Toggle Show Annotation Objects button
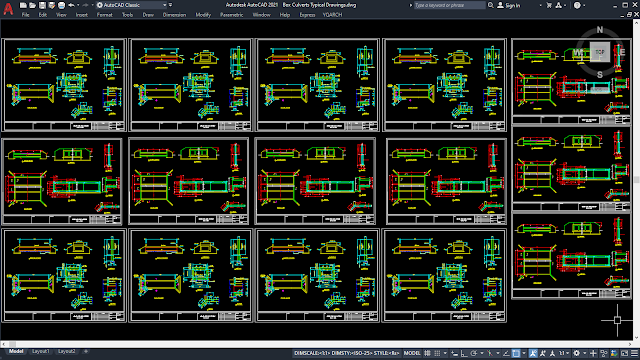The height and width of the screenshot is (360, 640). (x=533, y=353)
